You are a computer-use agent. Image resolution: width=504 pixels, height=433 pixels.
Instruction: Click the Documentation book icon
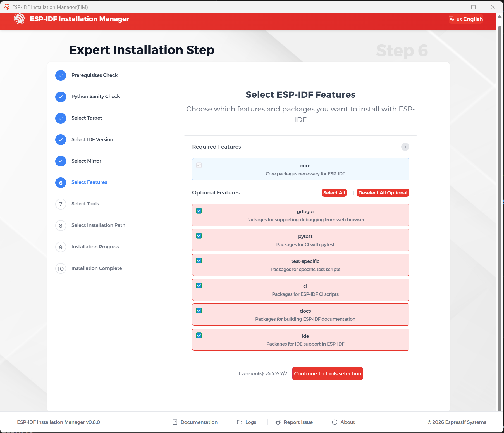click(175, 422)
